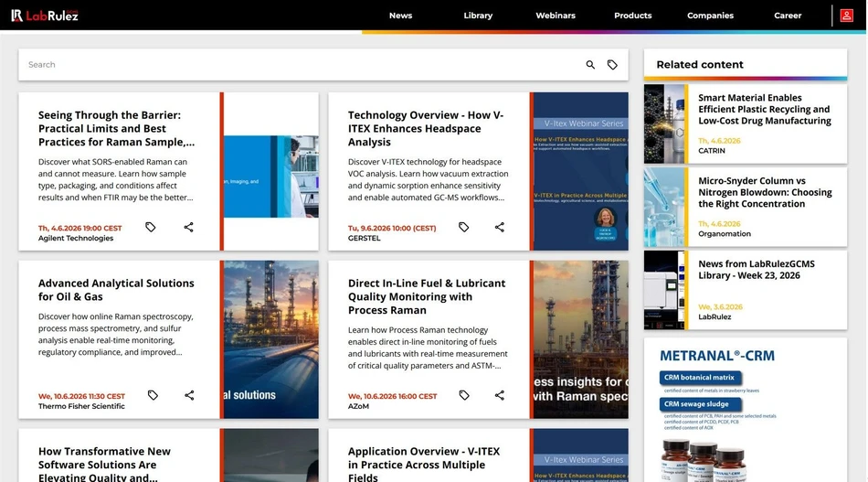
Task: Open Advanced Analytical Solutions for Oil & Gas
Action: 116,290
